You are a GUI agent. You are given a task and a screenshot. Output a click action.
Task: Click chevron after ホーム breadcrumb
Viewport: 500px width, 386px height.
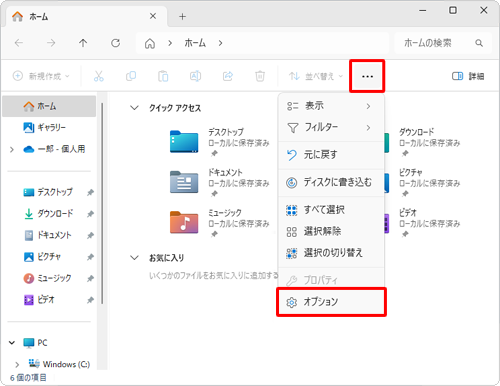click(x=220, y=43)
